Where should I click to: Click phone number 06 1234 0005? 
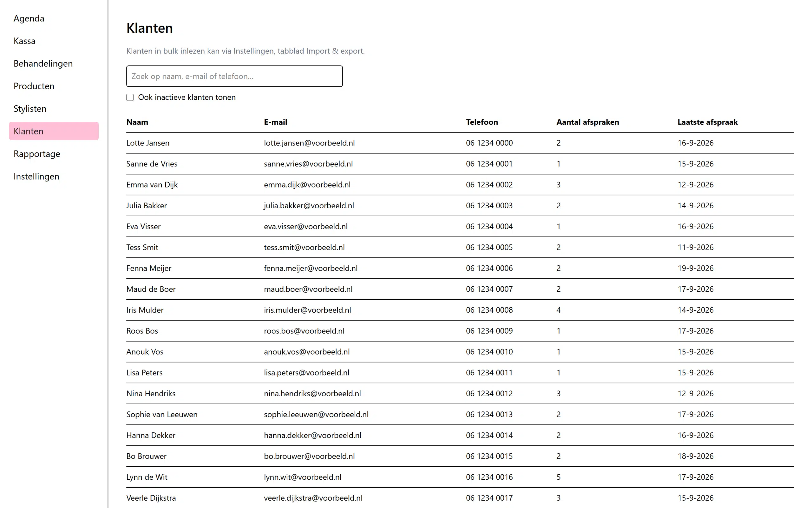489,247
